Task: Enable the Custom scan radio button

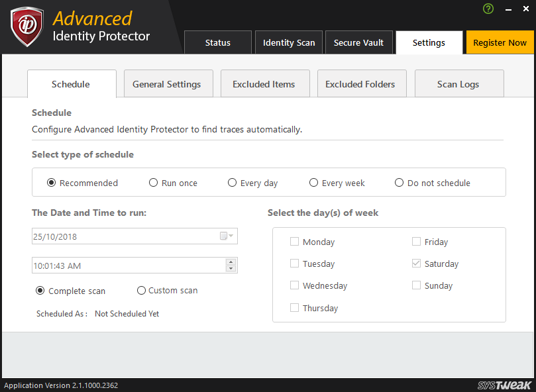Action: (141, 290)
